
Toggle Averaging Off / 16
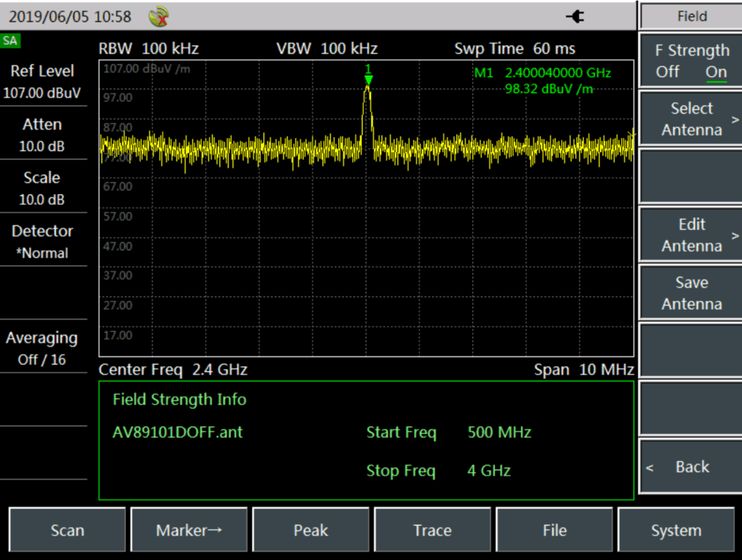42,349
